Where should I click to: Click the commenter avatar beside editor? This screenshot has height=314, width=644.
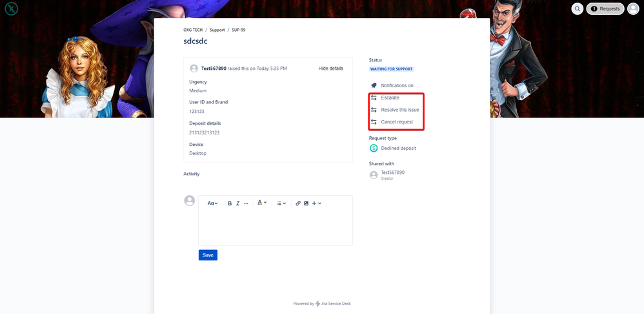click(x=189, y=200)
